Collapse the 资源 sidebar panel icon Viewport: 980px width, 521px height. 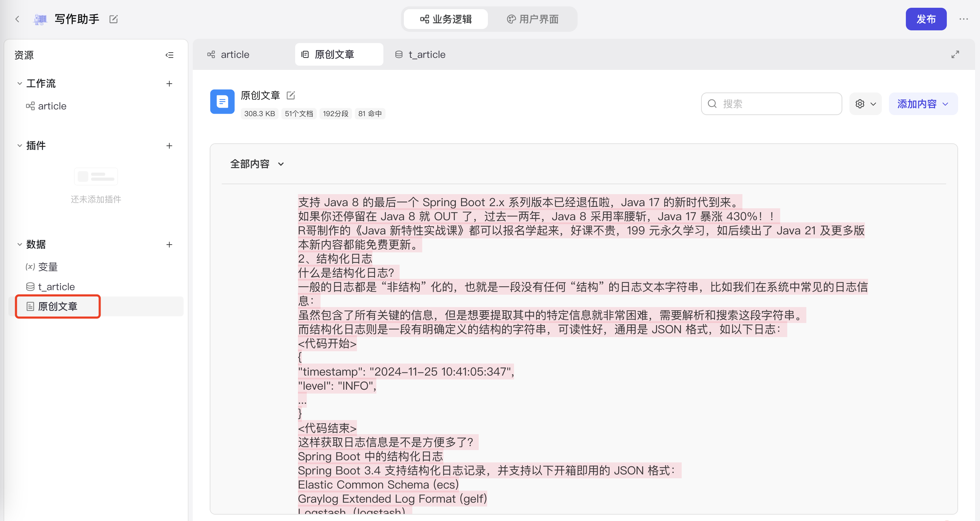click(x=169, y=55)
